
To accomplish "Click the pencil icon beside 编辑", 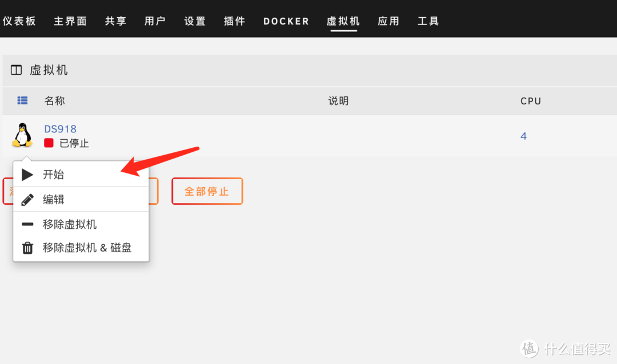I will click(x=27, y=199).
